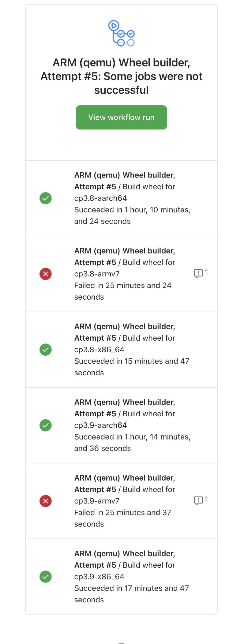Click 'Failed in 25 minutes and 24 seconds' text

[x=123, y=291]
